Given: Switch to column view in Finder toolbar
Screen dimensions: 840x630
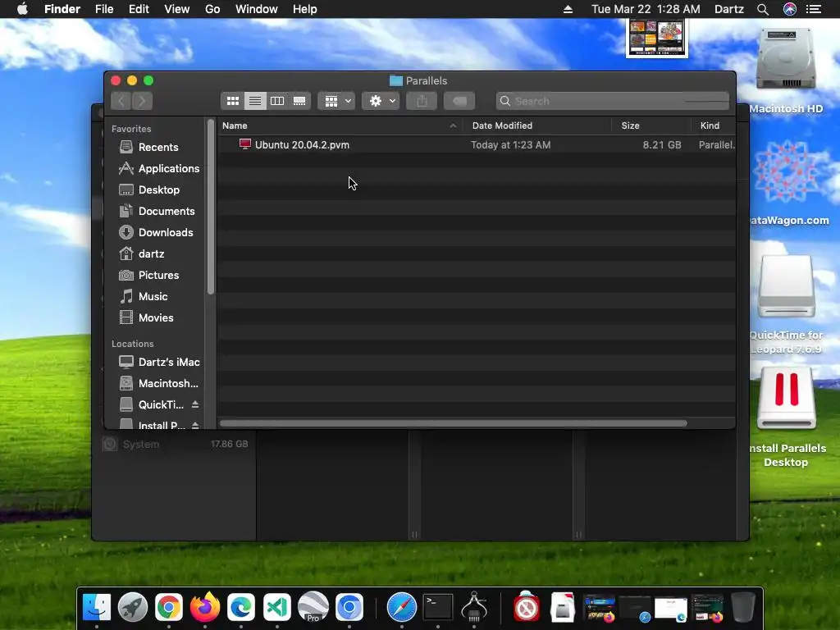Looking at the screenshot, I should pyautogui.click(x=277, y=101).
